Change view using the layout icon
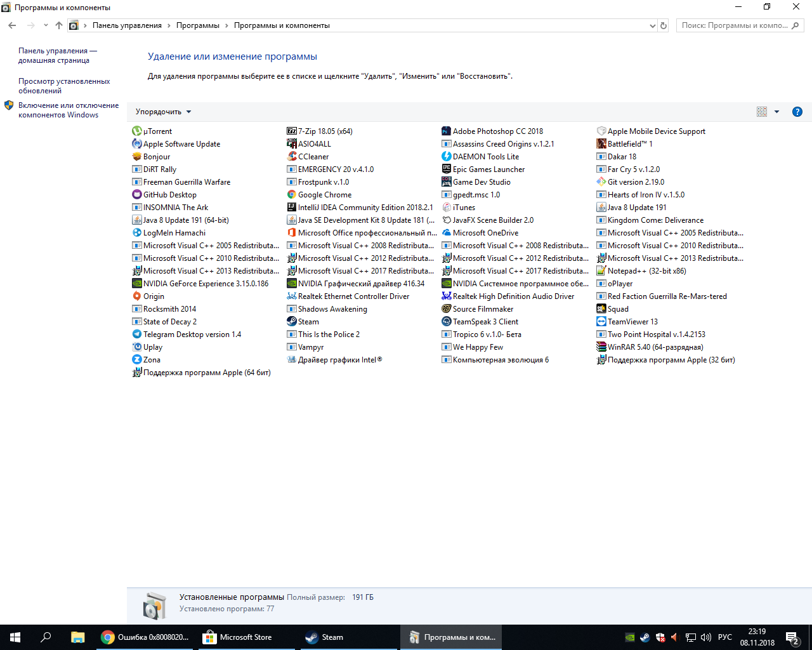Viewport: 812px width, 650px height. (762, 112)
